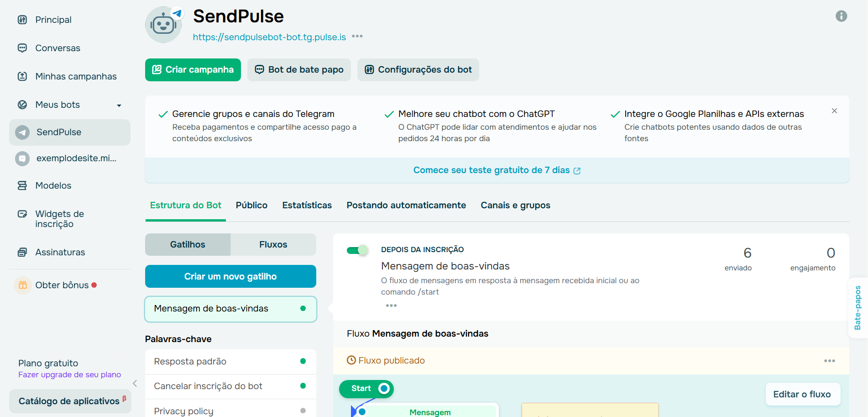Open more options next to bot URL
The width and height of the screenshot is (868, 417).
(x=357, y=36)
